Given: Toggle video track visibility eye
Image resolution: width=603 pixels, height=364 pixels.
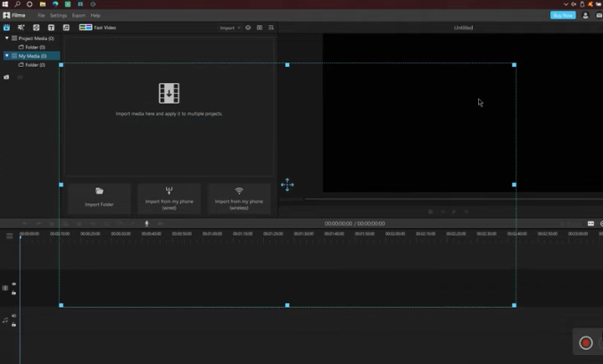Looking at the screenshot, I should click(14, 284).
